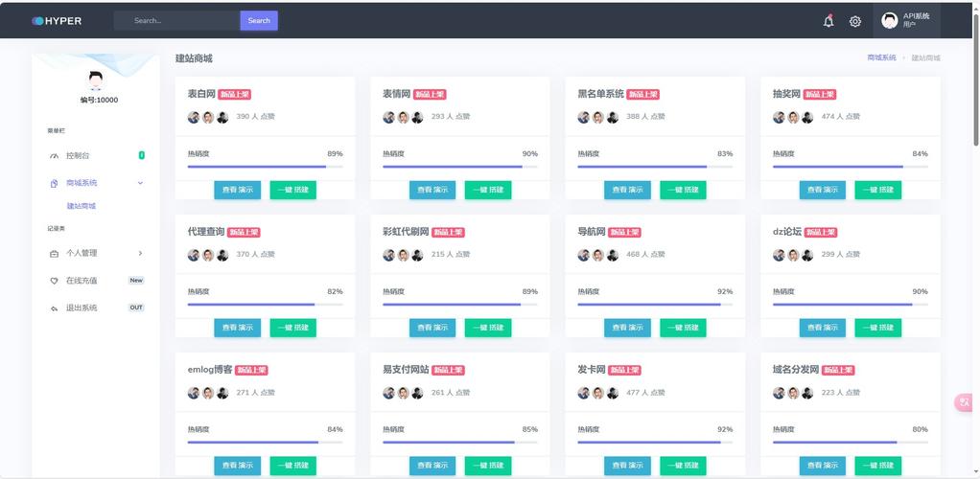Open the settings gear icon
The width and height of the screenshot is (980, 479).
click(x=855, y=21)
